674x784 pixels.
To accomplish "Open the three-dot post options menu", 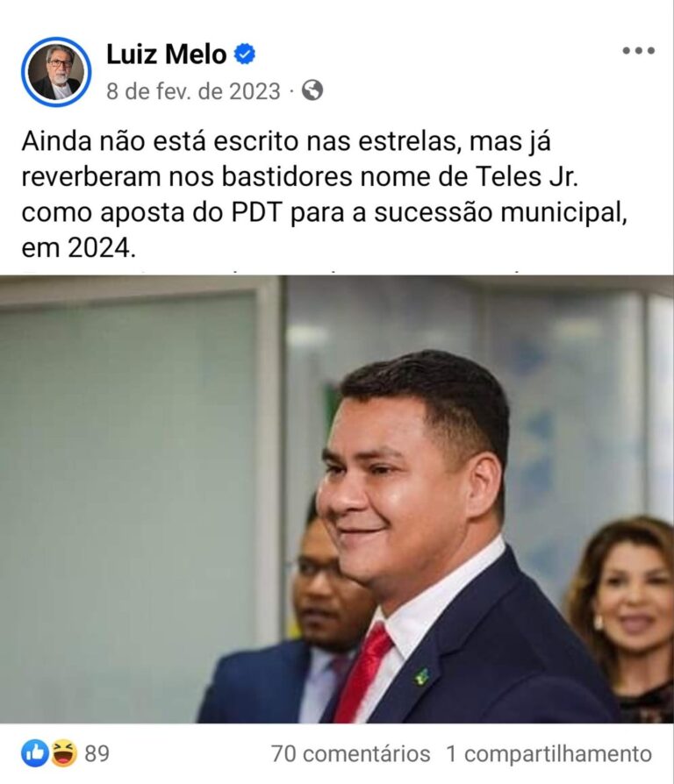I will click(x=639, y=51).
